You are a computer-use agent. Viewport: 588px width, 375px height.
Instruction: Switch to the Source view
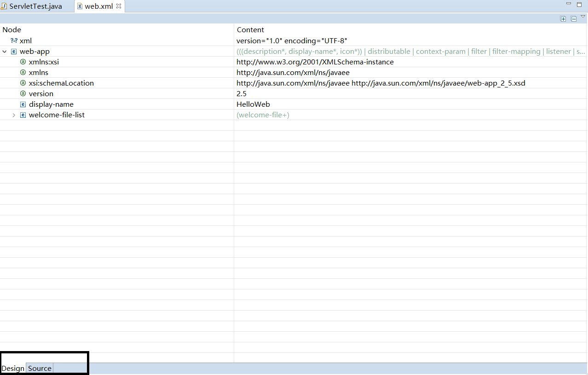[x=39, y=368]
